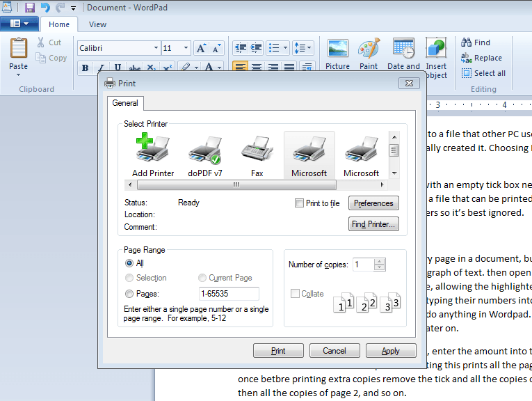Decrease the number of copies
This screenshot has height=401, width=532.
click(379, 267)
